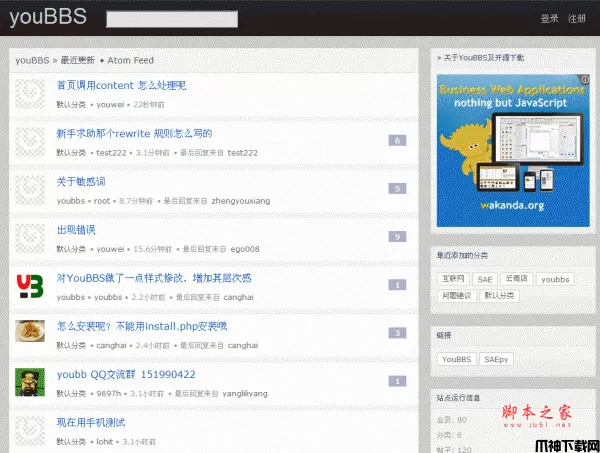Click reply count badge showing 6
The width and height of the screenshot is (600, 453).
[x=398, y=141]
